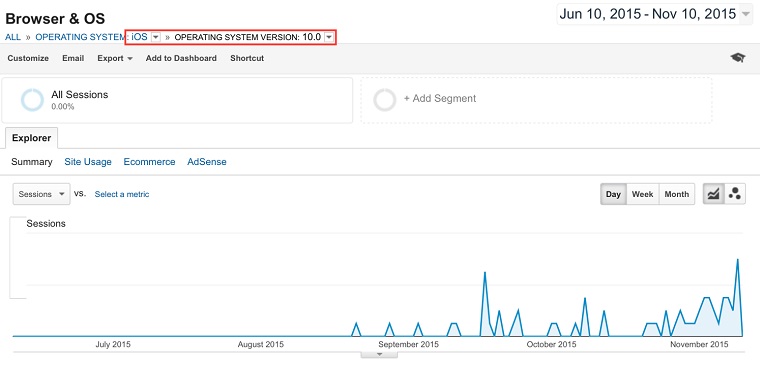Click the All Sessions segment card

point(177,100)
